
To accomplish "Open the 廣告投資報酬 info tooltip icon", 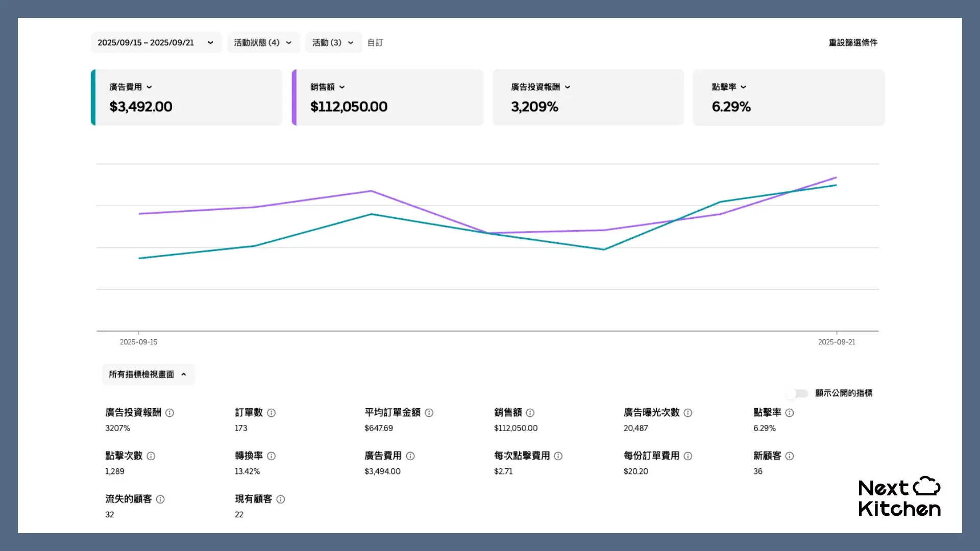I will click(170, 413).
